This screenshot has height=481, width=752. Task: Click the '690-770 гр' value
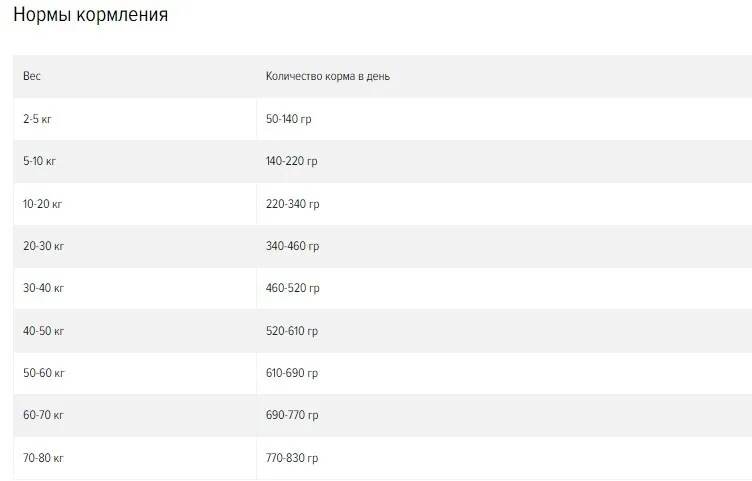tap(292, 415)
